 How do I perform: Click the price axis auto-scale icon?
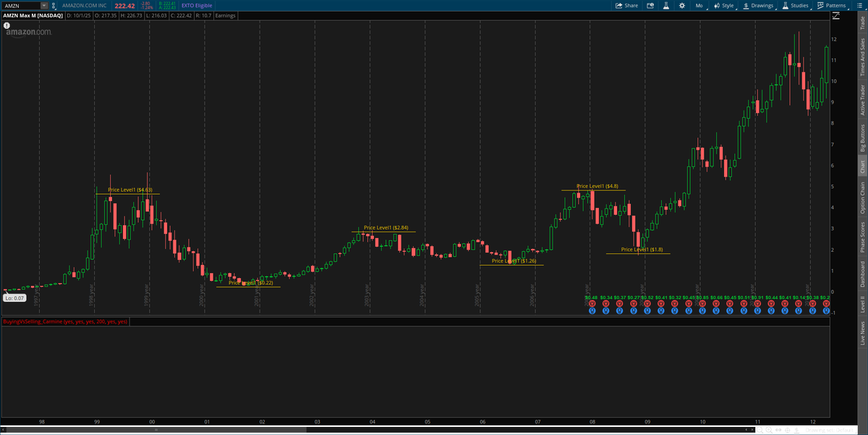[836, 15]
